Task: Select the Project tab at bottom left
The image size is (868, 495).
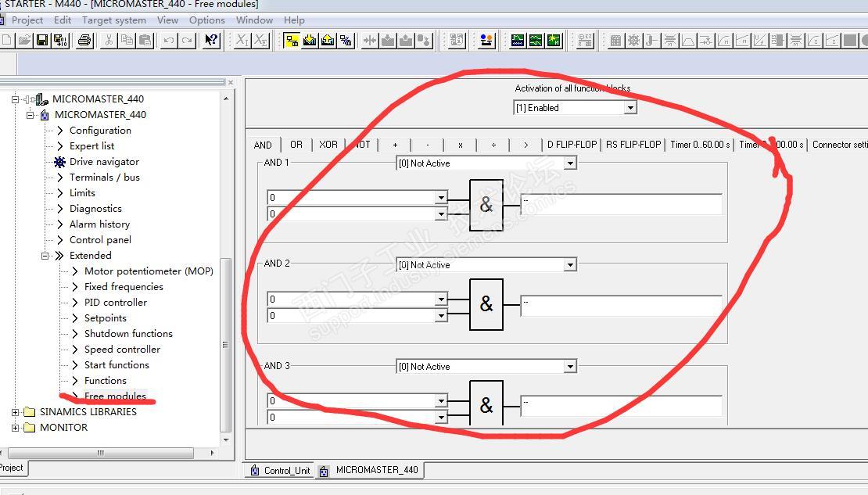Action: (13, 468)
